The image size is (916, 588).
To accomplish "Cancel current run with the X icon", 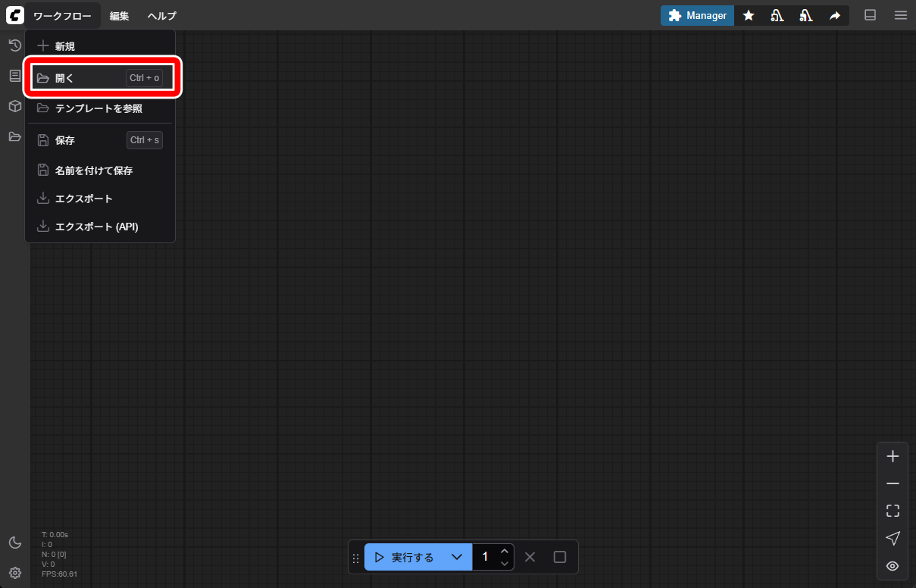I will (530, 557).
